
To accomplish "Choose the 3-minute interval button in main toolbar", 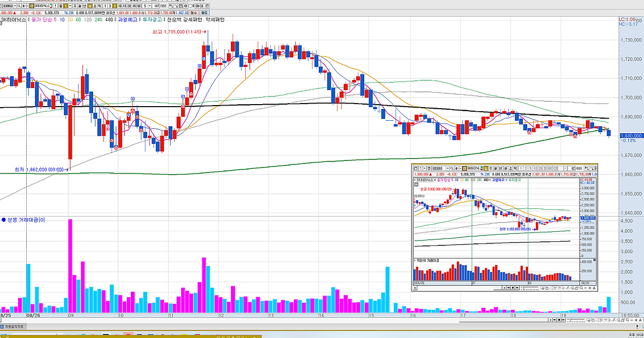I will pos(110,6).
